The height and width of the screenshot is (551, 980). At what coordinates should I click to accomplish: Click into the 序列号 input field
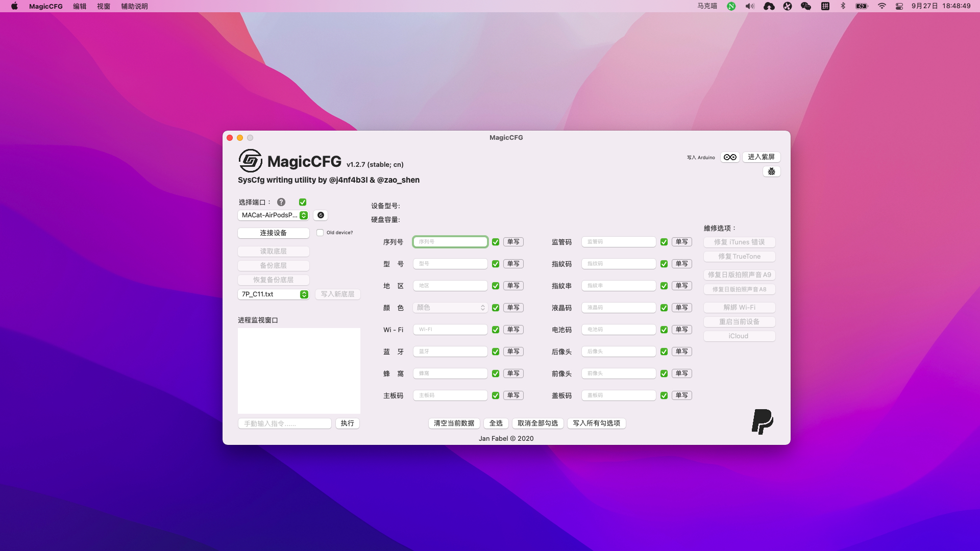tap(450, 242)
